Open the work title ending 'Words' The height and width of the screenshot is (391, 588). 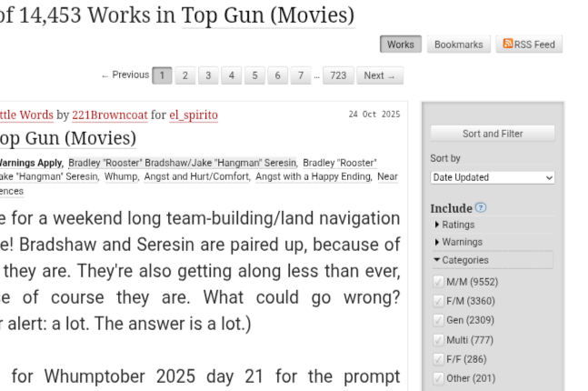click(26, 115)
